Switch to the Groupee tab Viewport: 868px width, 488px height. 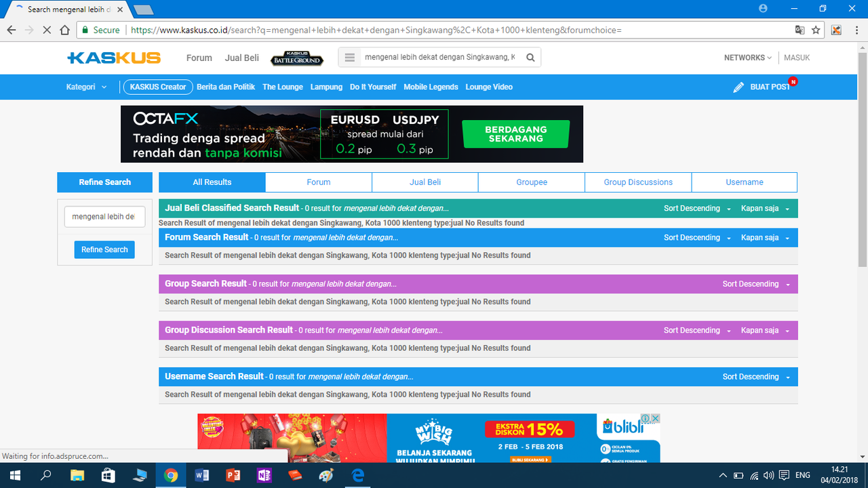click(x=532, y=182)
